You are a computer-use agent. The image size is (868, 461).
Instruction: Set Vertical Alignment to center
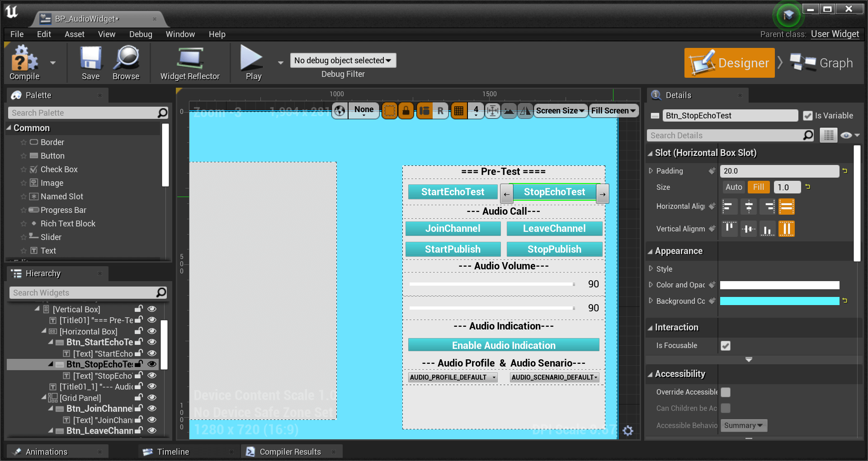(x=749, y=229)
